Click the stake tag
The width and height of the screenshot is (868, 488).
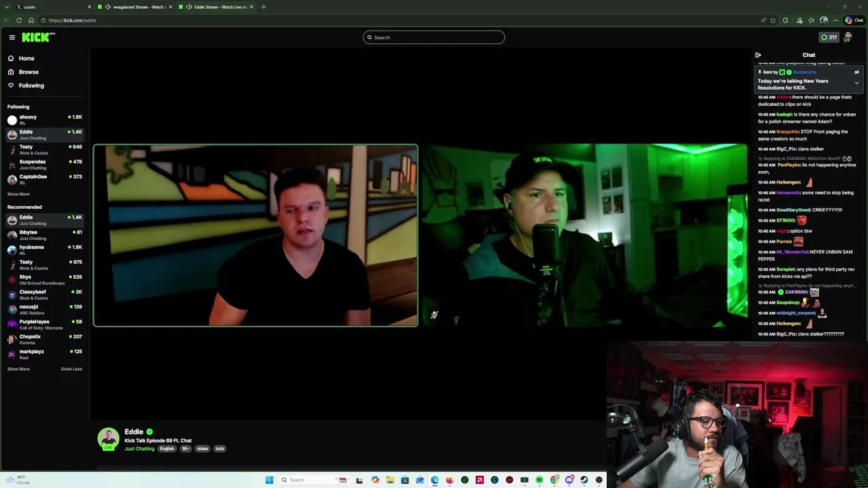[x=203, y=449]
